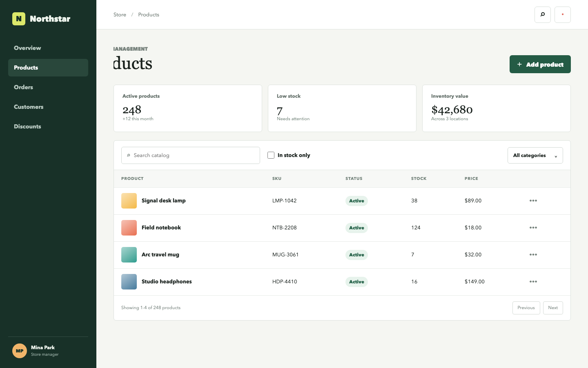Viewport: 588px width, 368px height.
Task: Click the Field notebook product name
Action: [161, 228]
